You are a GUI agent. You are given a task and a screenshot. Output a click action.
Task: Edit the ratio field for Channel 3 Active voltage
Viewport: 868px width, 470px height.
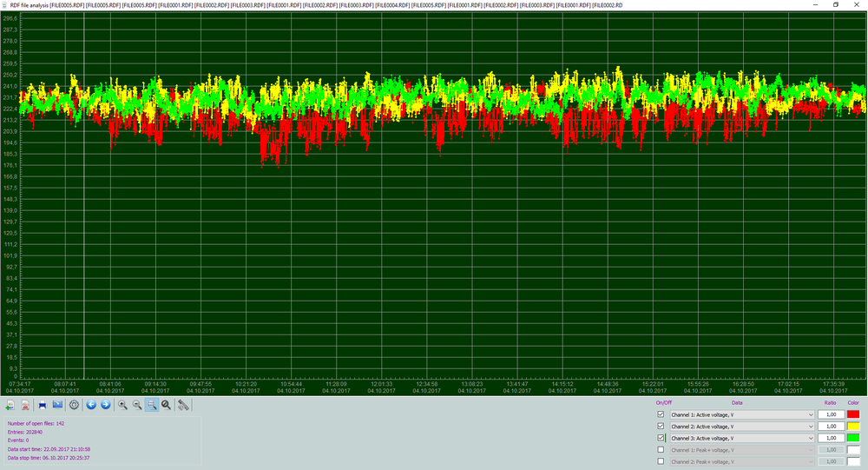tap(831, 438)
